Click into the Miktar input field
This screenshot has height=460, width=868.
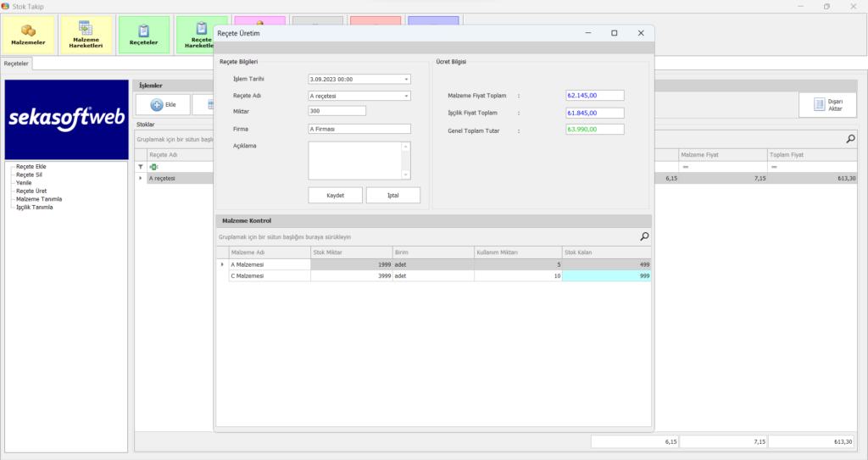coord(337,111)
